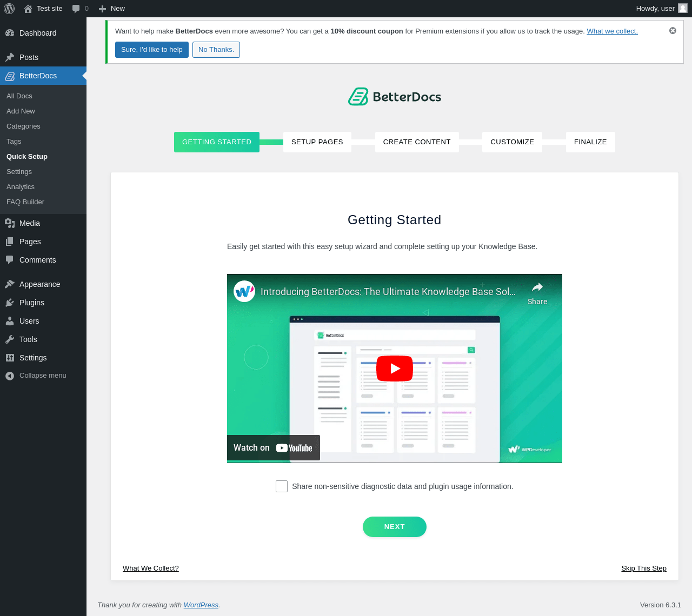The height and width of the screenshot is (616, 692).
Task: Click the Next button
Action: tap(395, 527)
